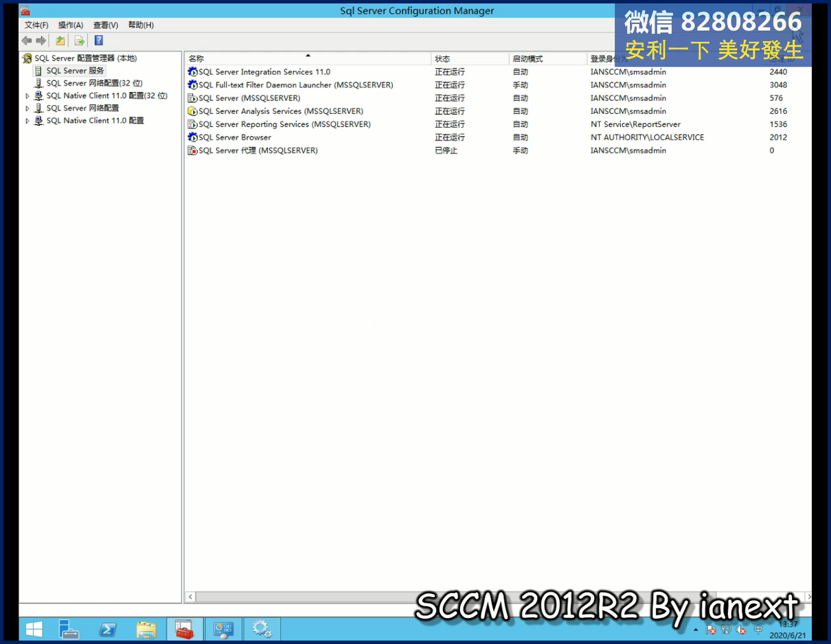Click process ID 576 in the list
Image resolution: width=831 pixels, height=644 pixels.
pos(776,98)
